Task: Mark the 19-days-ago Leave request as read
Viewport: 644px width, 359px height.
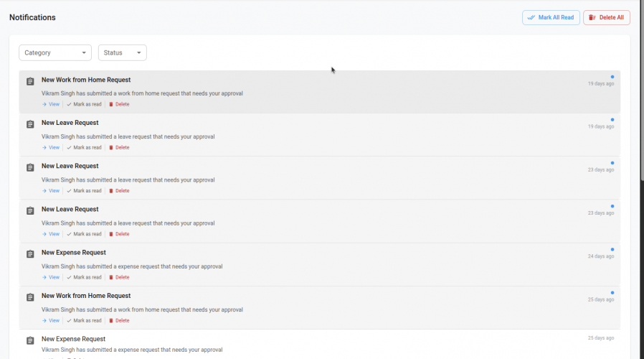Action: point(84,148)
